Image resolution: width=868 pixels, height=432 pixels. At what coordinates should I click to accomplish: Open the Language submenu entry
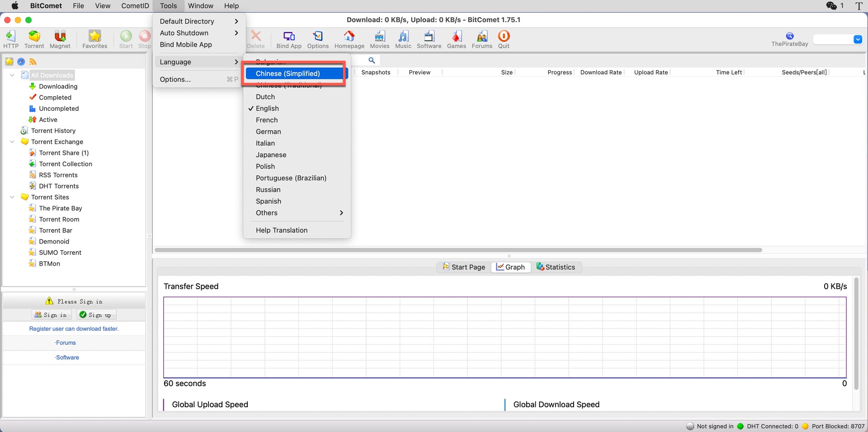[x=199, y=62]
